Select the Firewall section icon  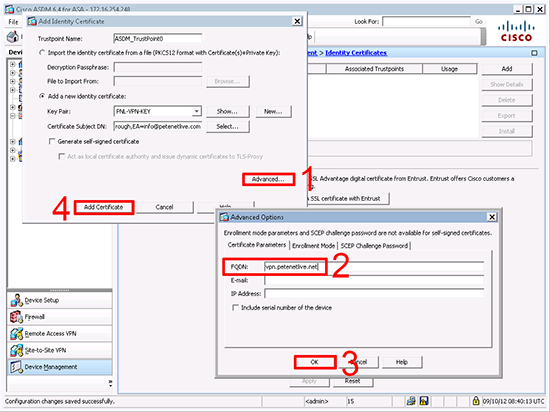(16, 317)
